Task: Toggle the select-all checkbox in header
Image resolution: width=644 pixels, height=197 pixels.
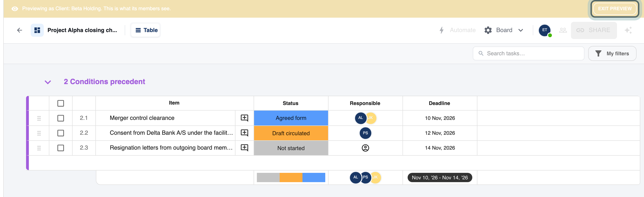Action: [60, 103]
